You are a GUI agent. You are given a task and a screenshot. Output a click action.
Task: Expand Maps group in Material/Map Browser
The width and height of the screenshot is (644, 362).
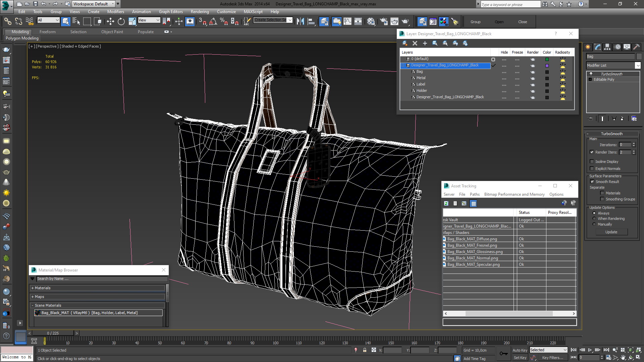[97, 297]
